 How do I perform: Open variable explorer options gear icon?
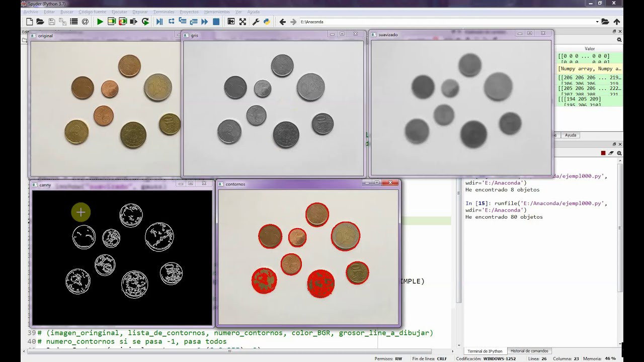click(x=619, y=40)
